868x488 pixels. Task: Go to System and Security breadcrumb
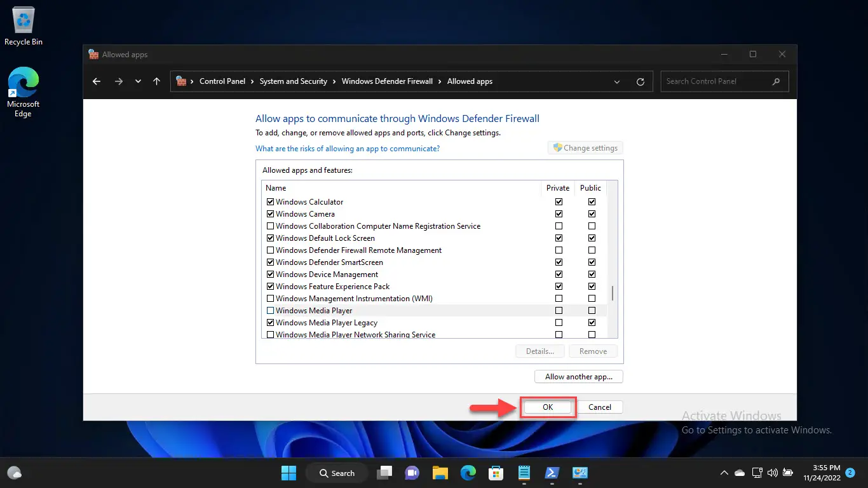294,81
